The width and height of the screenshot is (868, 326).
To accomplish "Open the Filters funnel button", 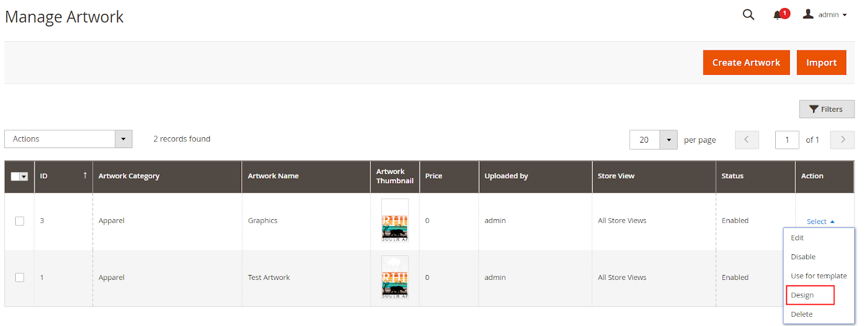I will pos(826,109).
